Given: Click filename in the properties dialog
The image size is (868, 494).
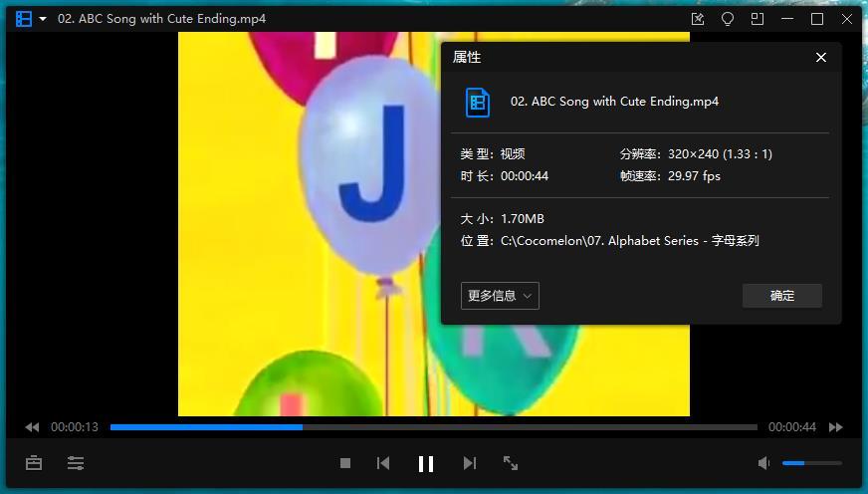Looking at the screenshot, I should [x=614, y=102].
